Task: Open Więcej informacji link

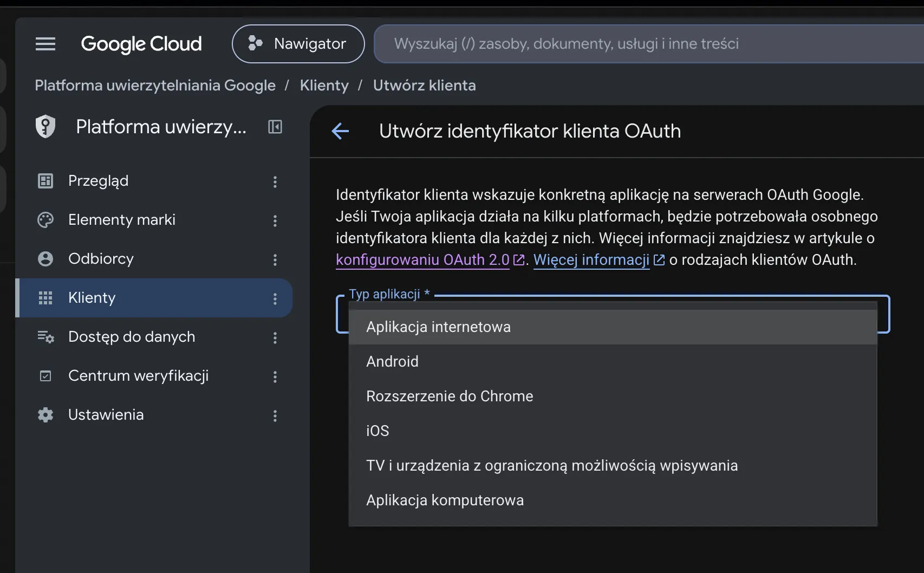Action: pyautogui.click(x=598, y=260)
